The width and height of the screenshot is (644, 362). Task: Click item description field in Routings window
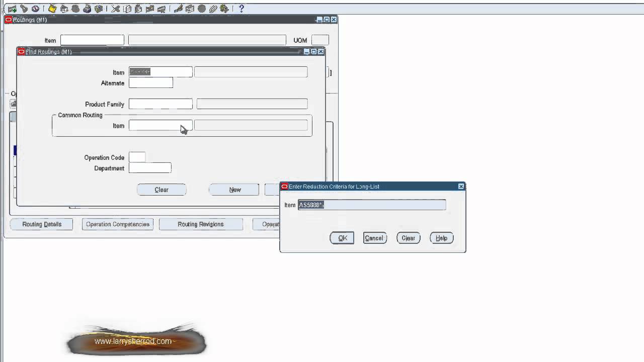207,40
